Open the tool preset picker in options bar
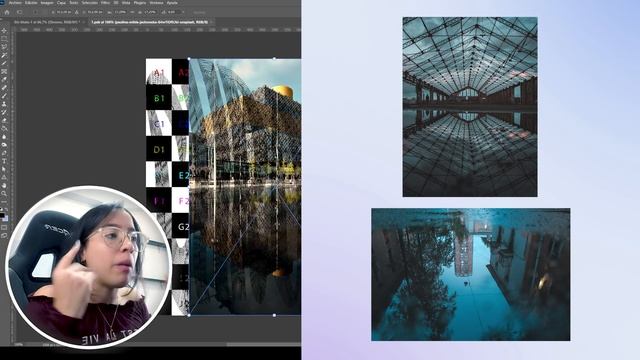The height and width of the screenshot is (360, 640). (x=20, y=12)
